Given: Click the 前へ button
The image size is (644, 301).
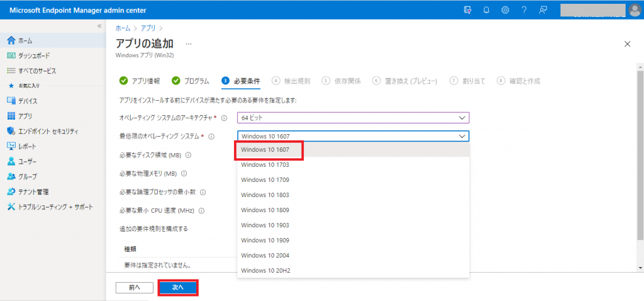Looking at the screenshot, I should tap(135, 288).
